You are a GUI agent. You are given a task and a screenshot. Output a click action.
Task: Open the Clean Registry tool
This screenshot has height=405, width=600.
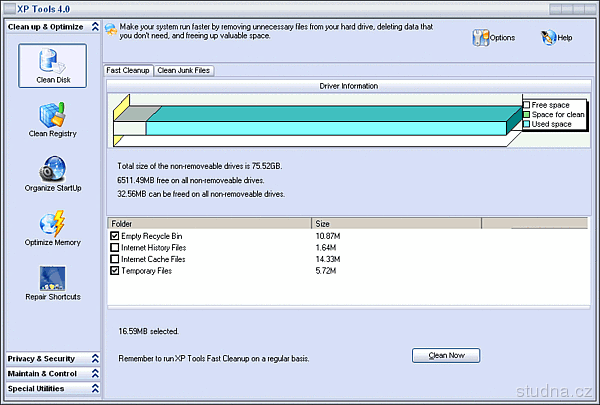[52, 119]
